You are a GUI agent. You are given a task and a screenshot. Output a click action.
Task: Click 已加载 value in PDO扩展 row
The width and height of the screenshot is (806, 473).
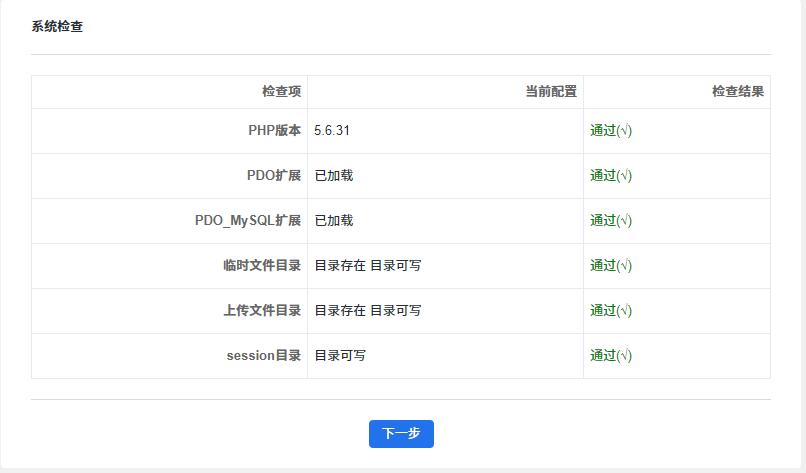[x=334, y=175]
